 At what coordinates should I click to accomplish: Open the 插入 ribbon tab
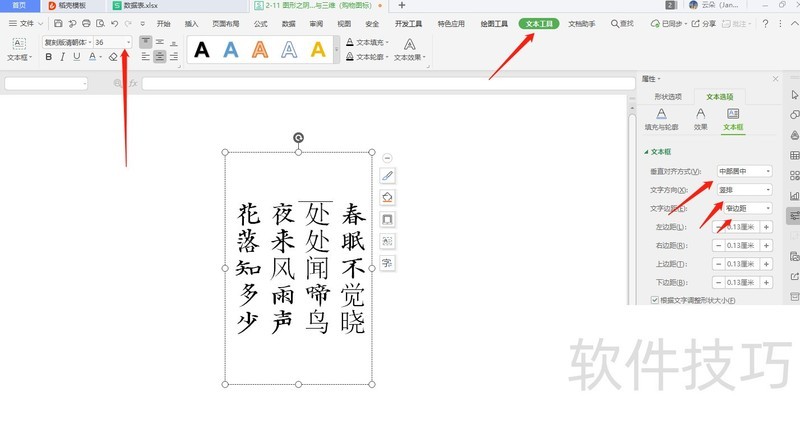(191, 23)
